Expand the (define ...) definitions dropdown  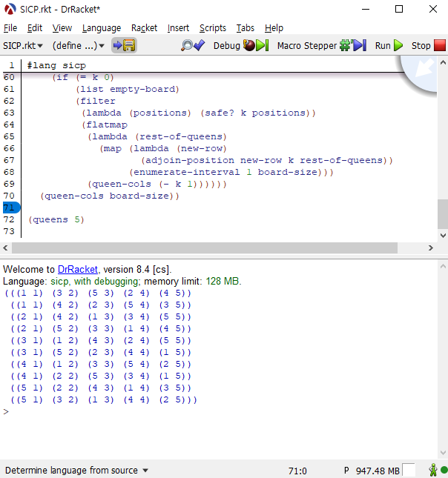click(79, 45)
